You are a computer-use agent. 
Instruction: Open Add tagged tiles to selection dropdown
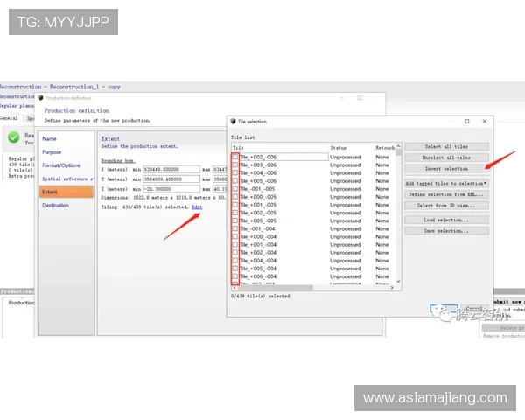pos(446,183)
